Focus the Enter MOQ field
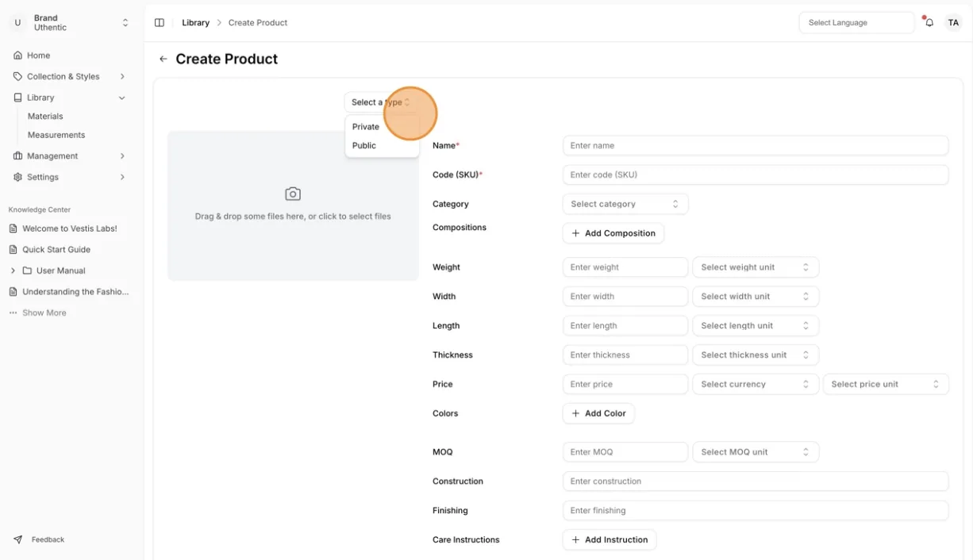The height and width of the screenshot is (560, 973). pos(625,452)
